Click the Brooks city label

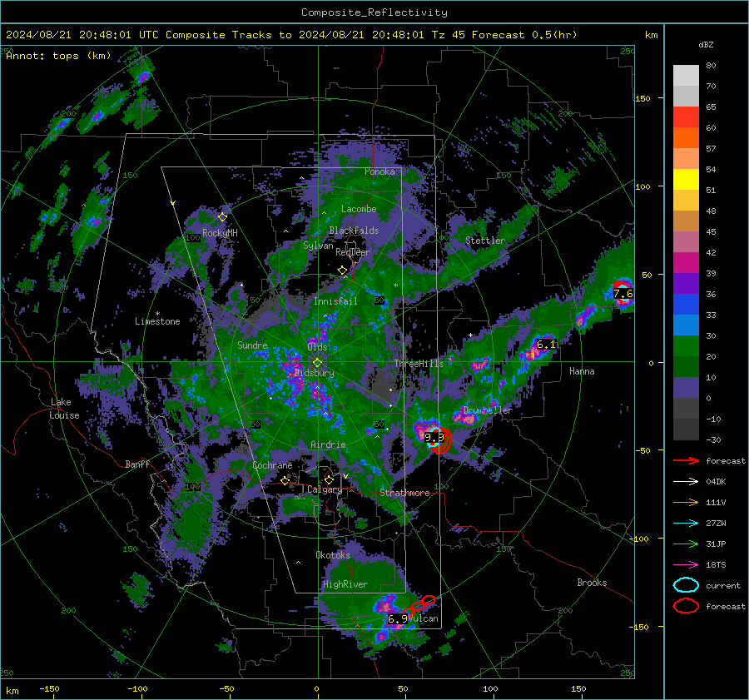point(592,583)
